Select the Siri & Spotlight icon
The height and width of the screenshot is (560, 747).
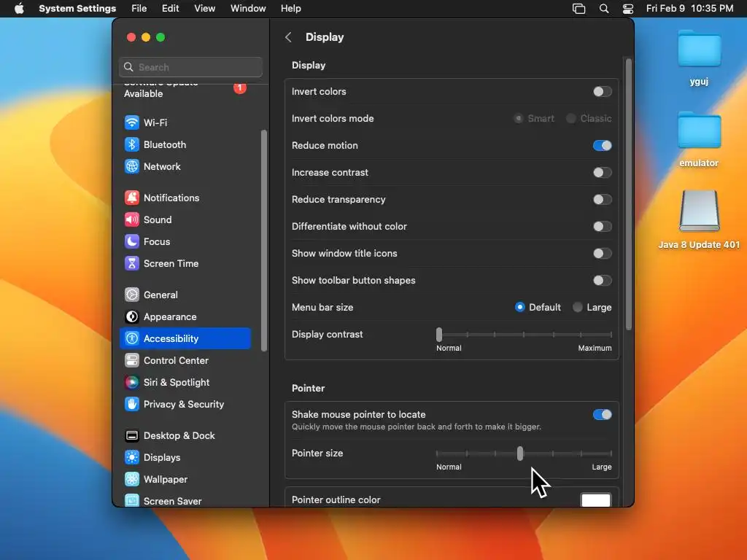pyautogui.click(x=132, y=382)
